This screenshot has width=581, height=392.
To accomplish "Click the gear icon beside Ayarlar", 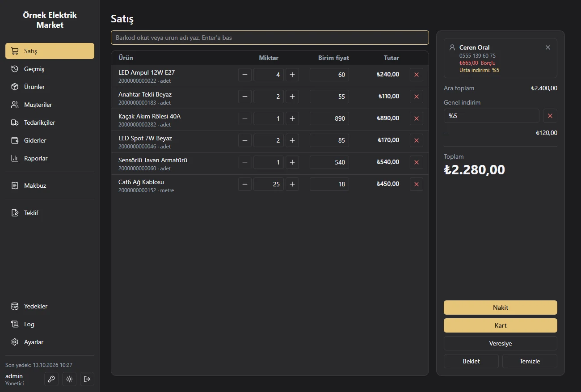I will (x=15, y=342).
